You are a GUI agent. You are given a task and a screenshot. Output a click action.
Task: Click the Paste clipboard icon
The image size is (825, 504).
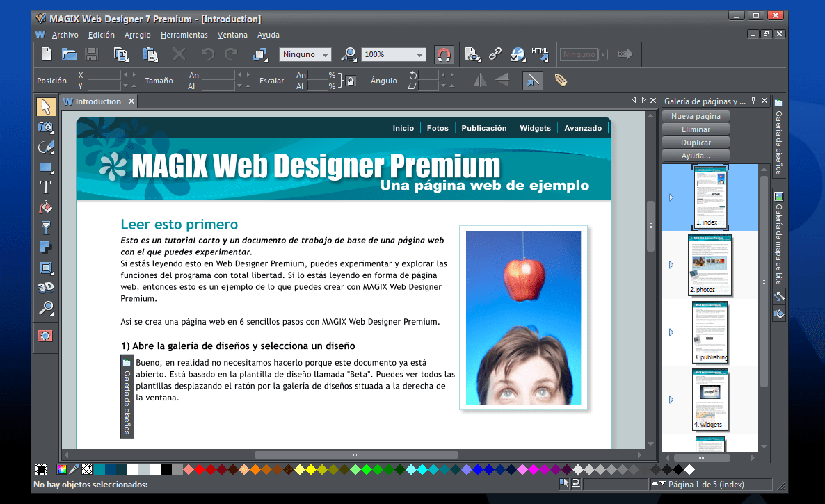click(x=150, y=54)
